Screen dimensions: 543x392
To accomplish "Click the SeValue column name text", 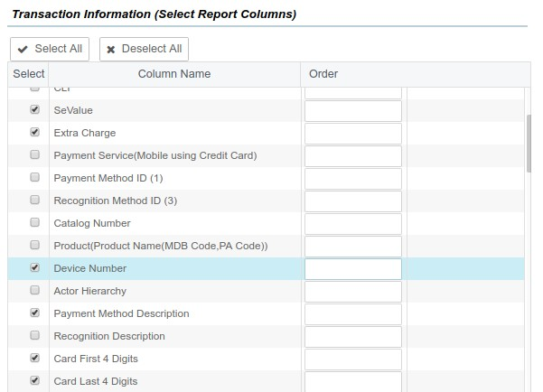I will (x=73, y=110).
